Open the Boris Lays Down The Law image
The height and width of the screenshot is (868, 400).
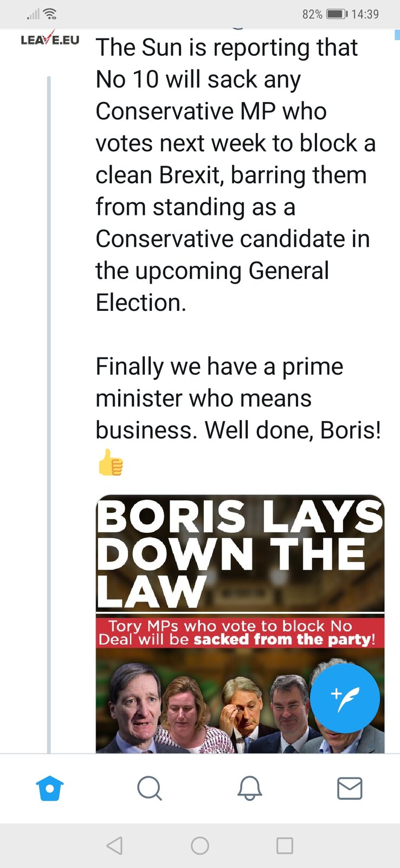(x=240, y=624)
